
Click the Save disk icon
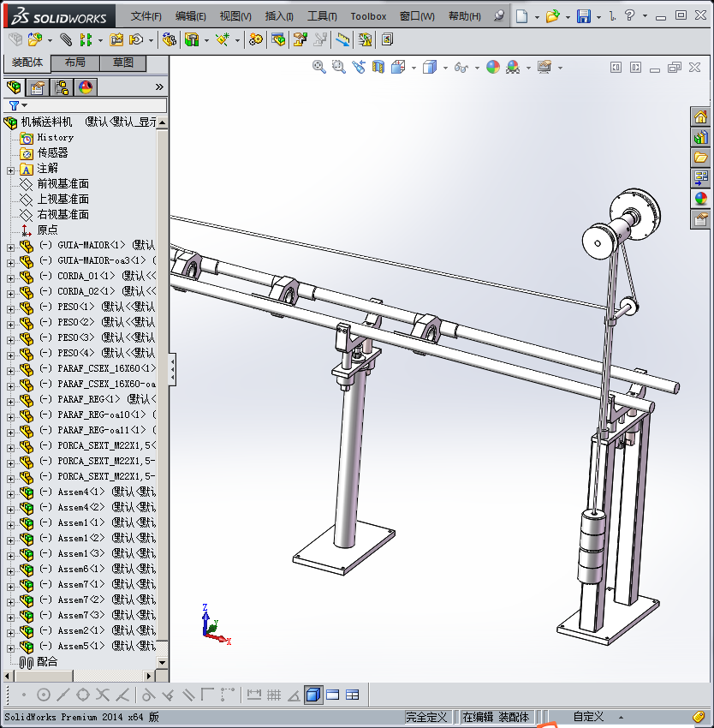(x=584, y=16)
